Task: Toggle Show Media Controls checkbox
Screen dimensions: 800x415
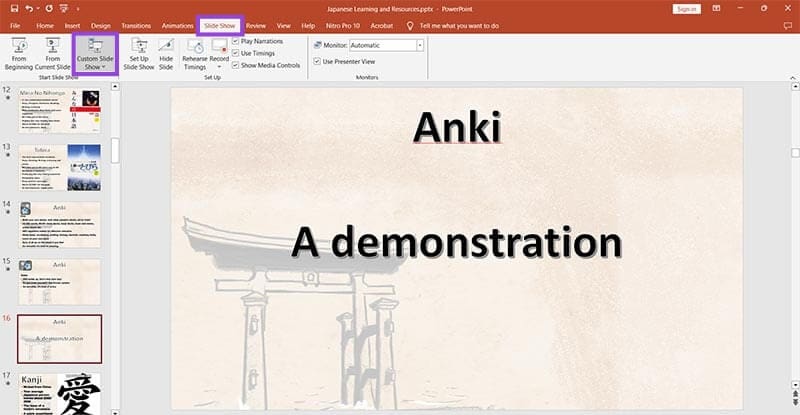Action: coord(235,65)
